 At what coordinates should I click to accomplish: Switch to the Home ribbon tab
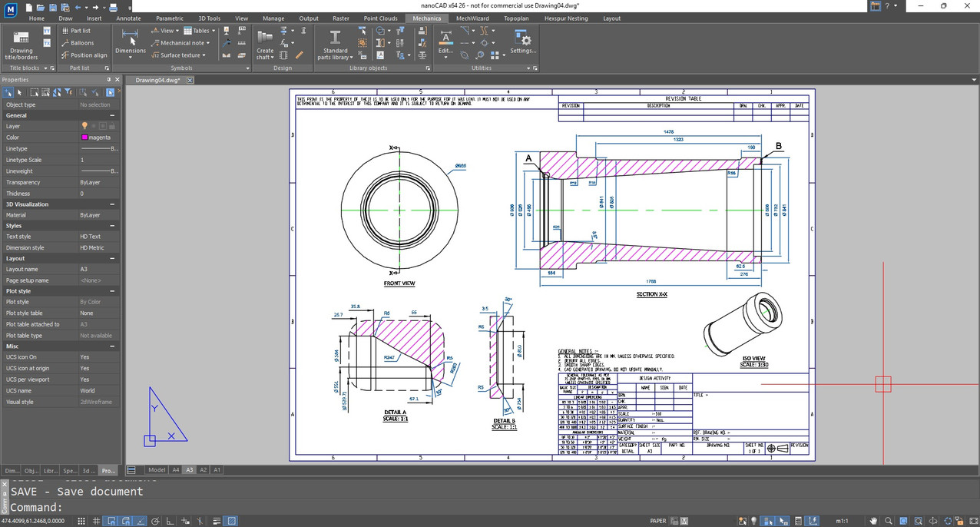click(37, 18)
